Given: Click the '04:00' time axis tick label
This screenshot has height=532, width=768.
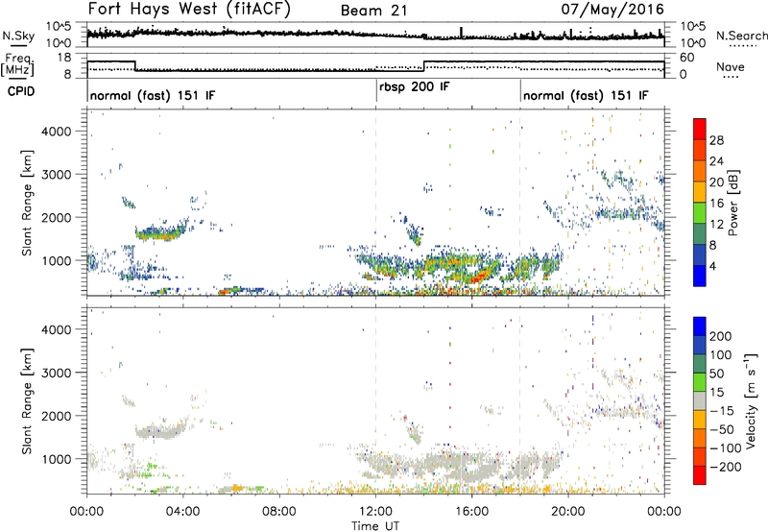Looking at the screenshot, I should pos(182,512).
